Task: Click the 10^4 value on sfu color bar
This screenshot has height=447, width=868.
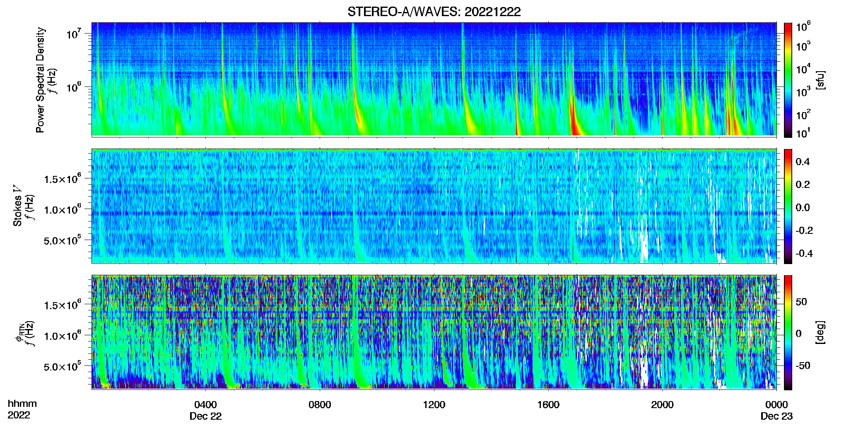Action: pos(803,69)
